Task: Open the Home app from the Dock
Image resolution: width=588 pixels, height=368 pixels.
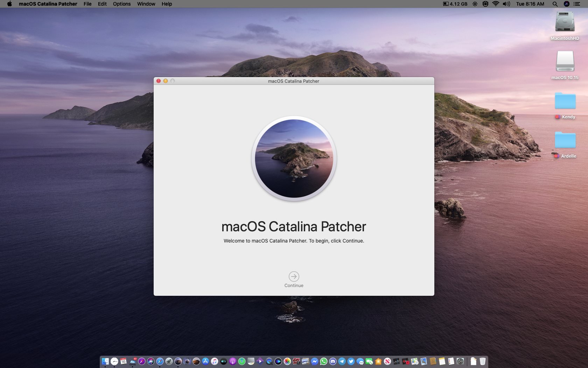Action: click(378, 361)
